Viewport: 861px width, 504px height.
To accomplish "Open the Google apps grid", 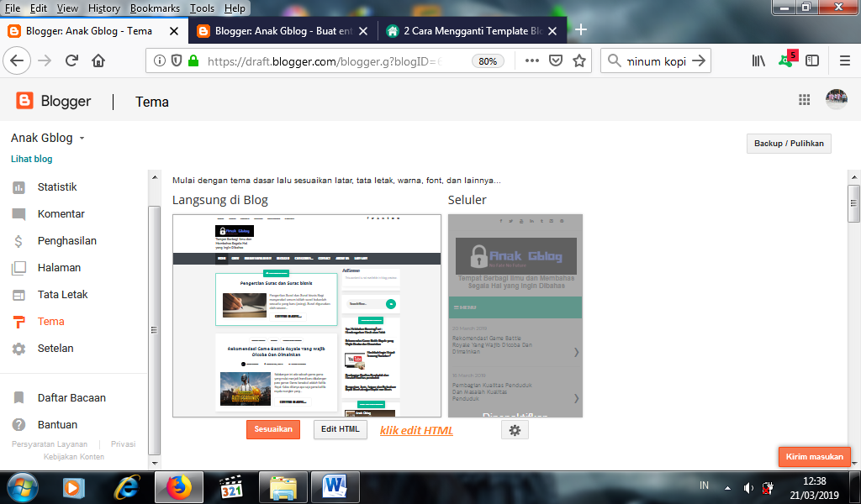I will [804, 99].
